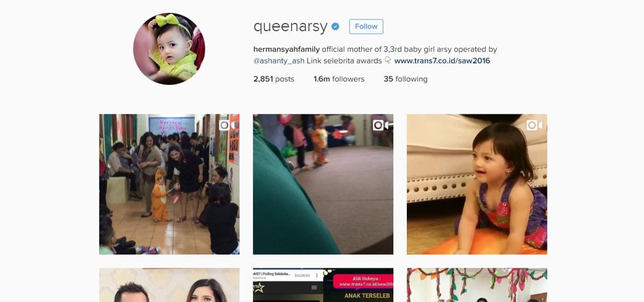Viewport: 644px width, 302px height.
Task: Open the couple portrait post in second row
Action: tap(169, 285)
